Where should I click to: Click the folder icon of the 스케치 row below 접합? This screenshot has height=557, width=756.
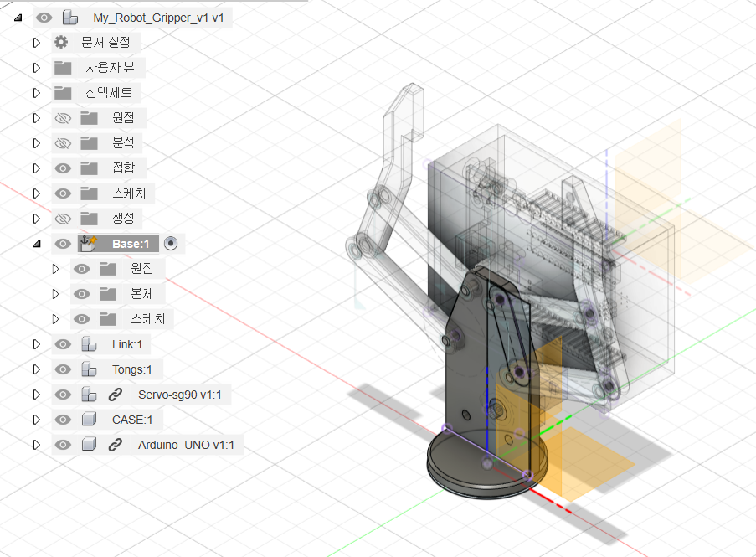tap(89, 193)
